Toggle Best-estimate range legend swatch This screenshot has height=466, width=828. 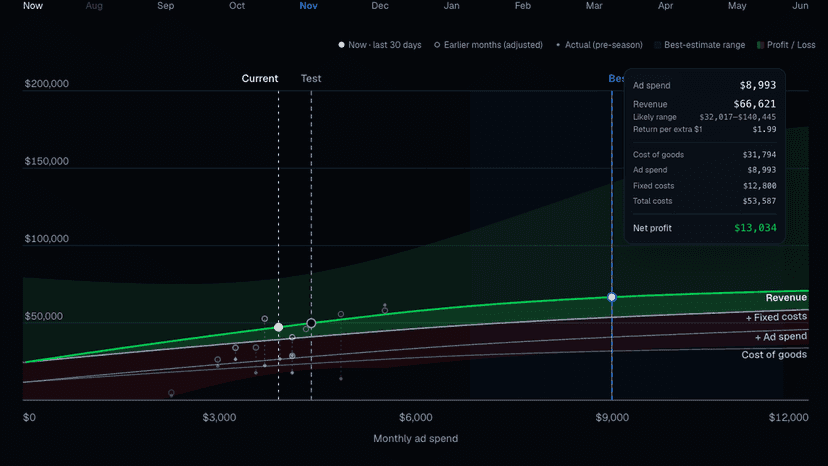tap(657, 45)
